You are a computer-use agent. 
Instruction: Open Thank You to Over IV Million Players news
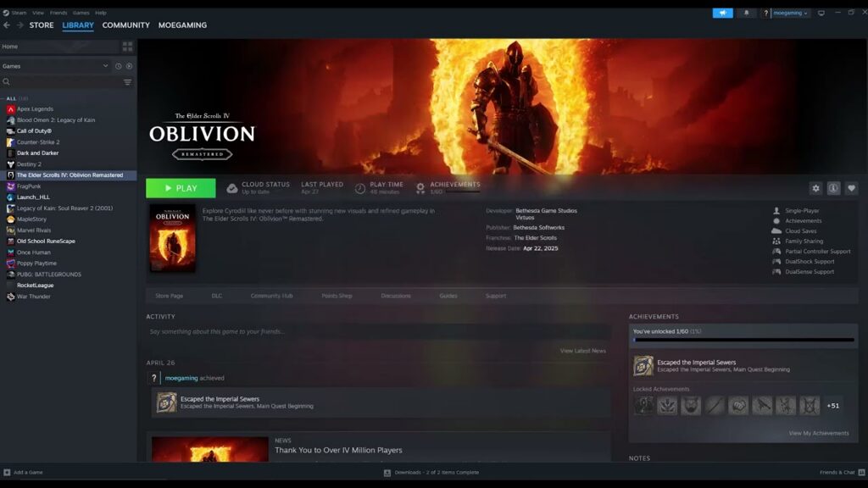point(339,451)
